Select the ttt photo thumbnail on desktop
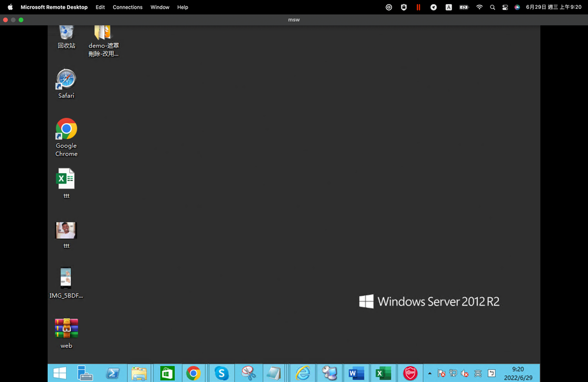 pyautogui.click(x=67, y=235)
